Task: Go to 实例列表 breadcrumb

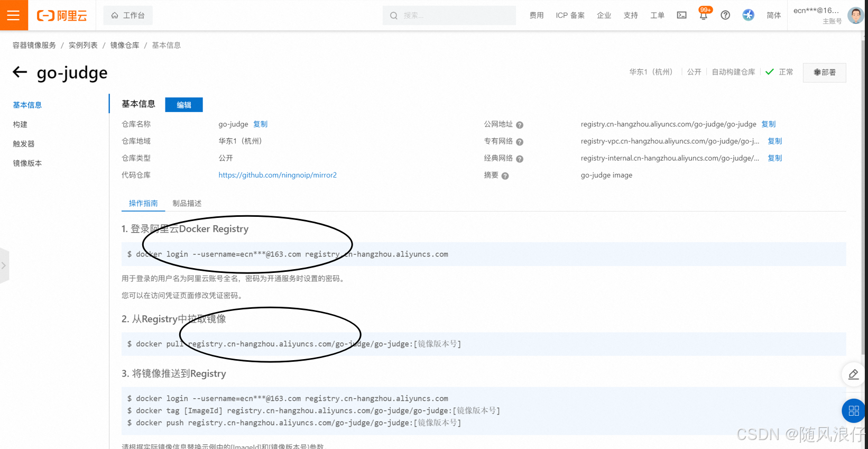Action: tap(83, 45)
